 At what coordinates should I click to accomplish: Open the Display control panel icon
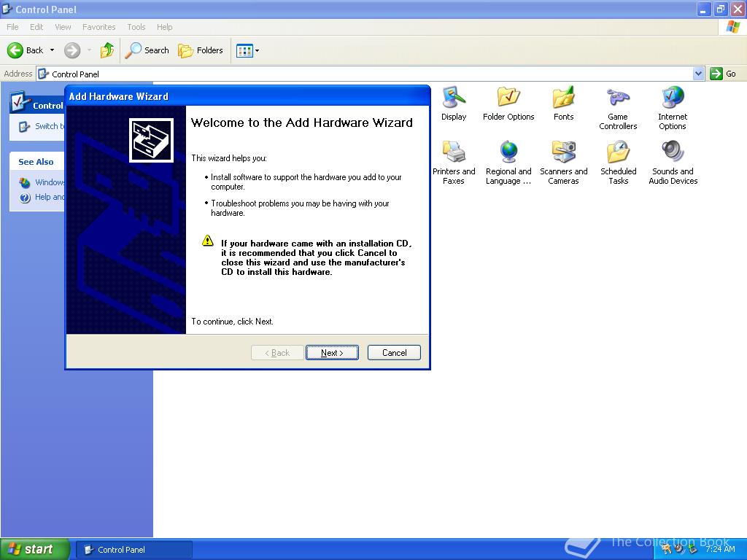[454, 104]
